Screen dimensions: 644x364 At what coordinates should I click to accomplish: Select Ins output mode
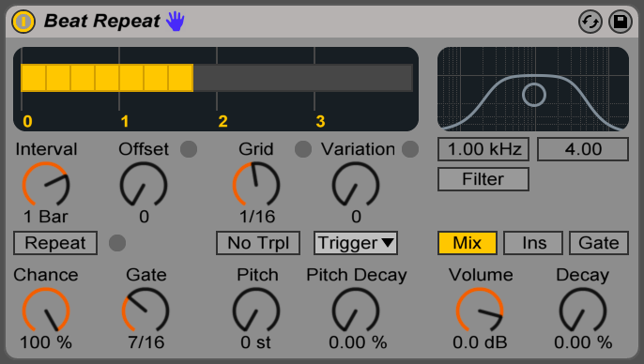tap(533, 243)
